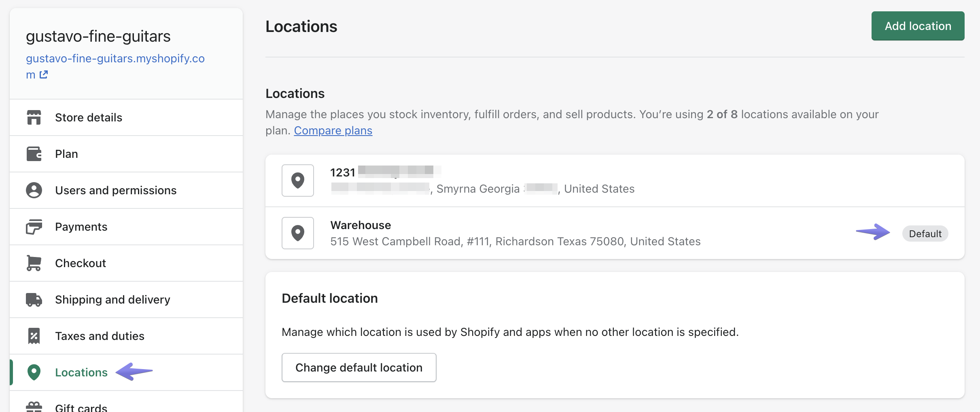Open the Warehouse location entry
The width and height of the screenshot is (980, 412).
tap(361, 225)
